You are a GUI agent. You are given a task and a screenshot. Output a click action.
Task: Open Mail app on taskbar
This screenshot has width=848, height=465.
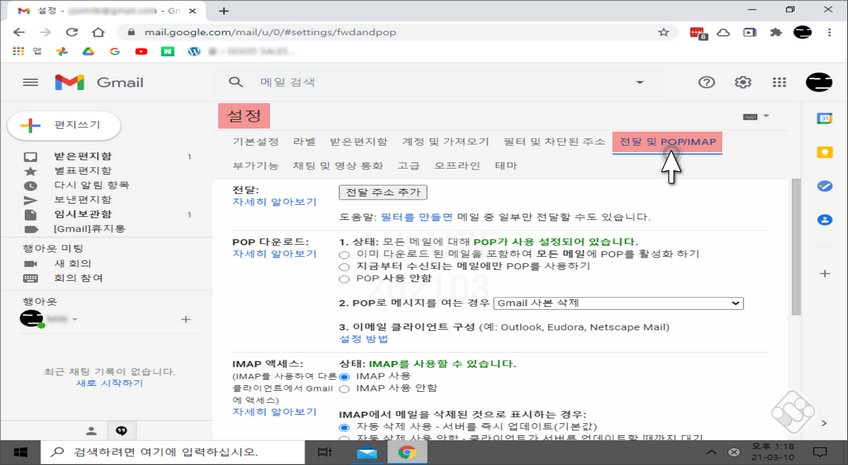pos(367,452)
